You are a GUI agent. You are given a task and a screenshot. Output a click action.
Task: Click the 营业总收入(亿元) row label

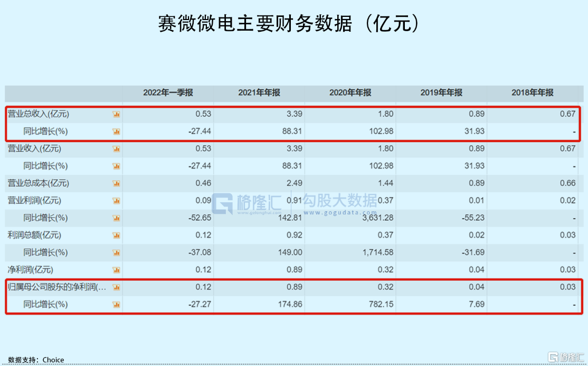pos(38,114)
